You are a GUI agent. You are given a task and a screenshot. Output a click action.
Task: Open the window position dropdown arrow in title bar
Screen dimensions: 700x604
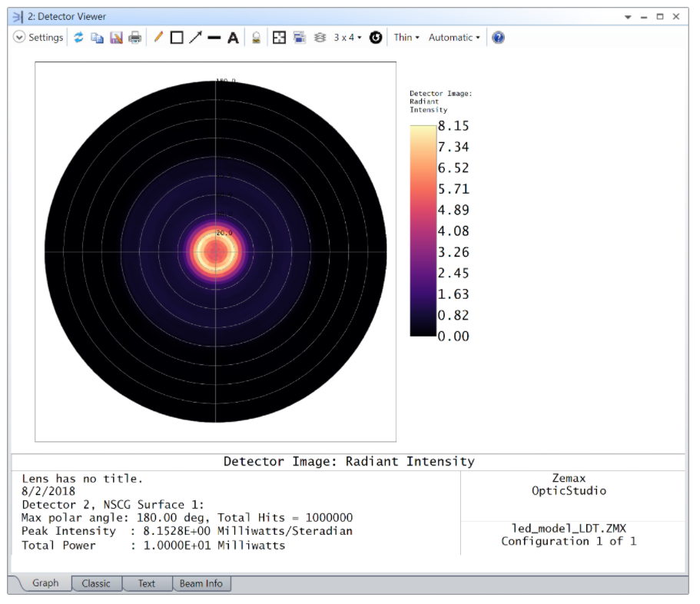pos(628,17)
